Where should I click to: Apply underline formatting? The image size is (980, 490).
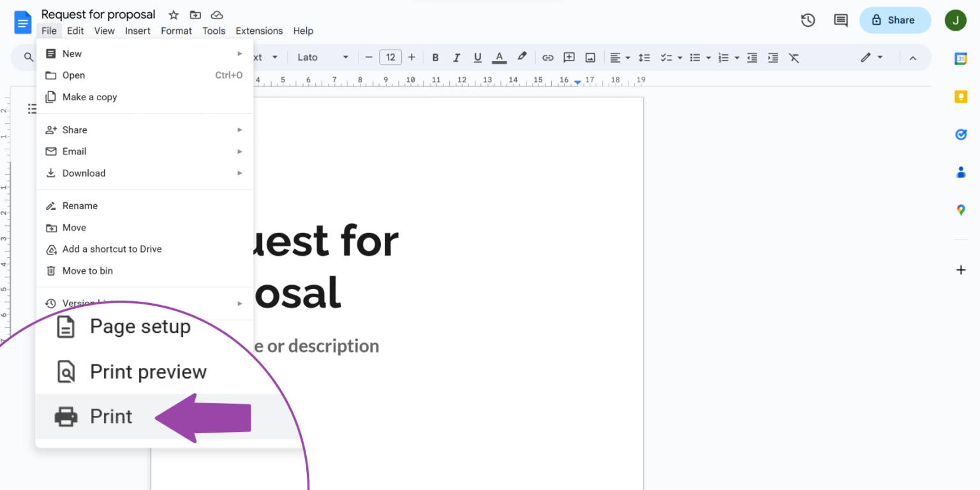[477, 57]
